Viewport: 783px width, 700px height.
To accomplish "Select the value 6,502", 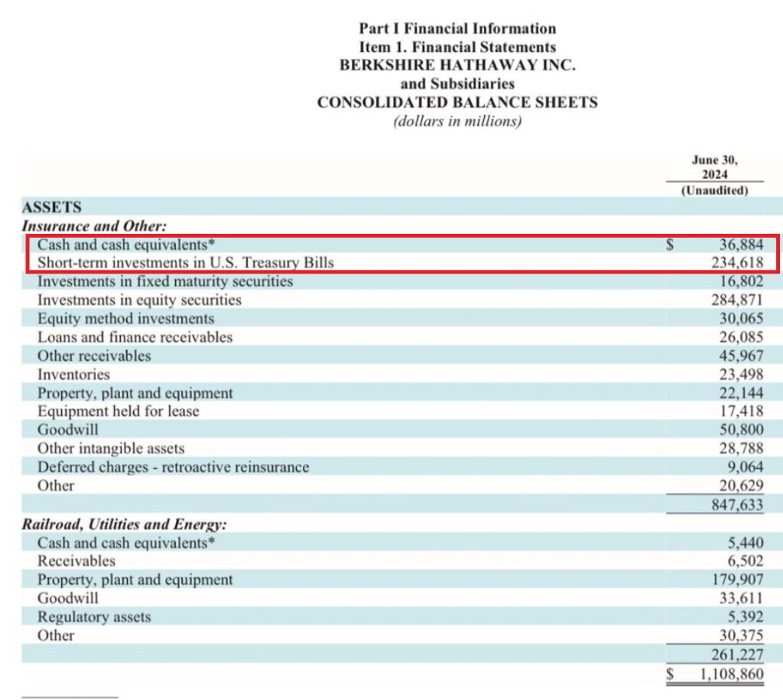I will 745,561.
